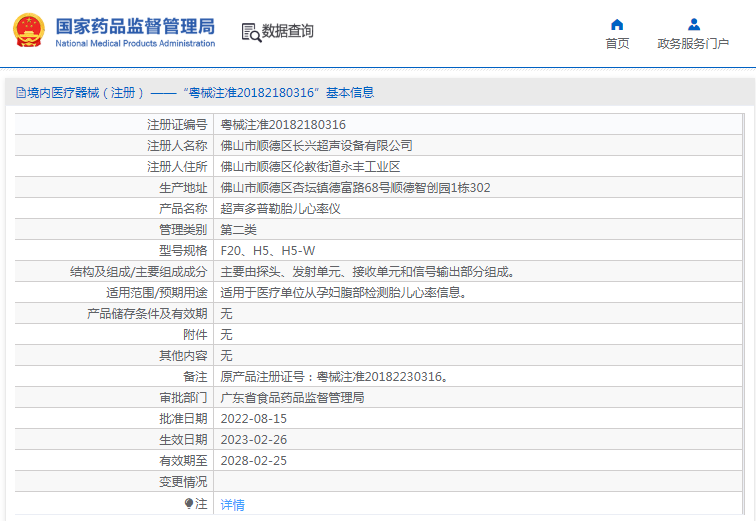Click the 注册人住所 row label
756x521 pixels.
(177, 167)
